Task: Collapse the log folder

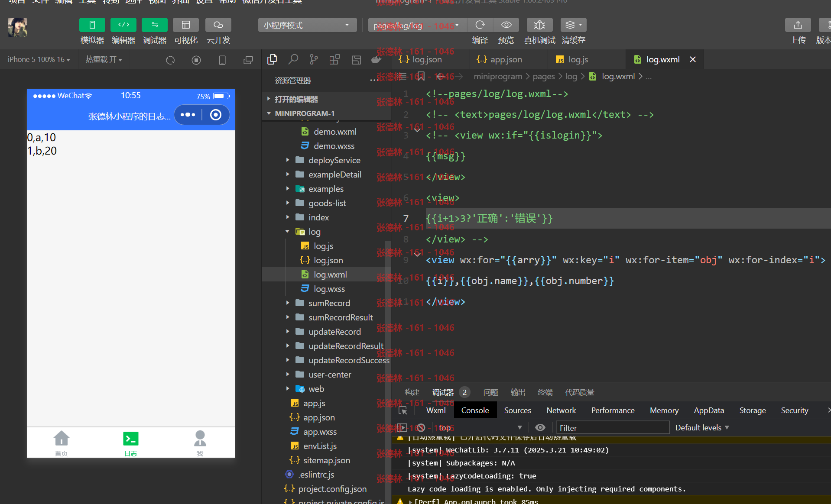Action: pos(327,232)
